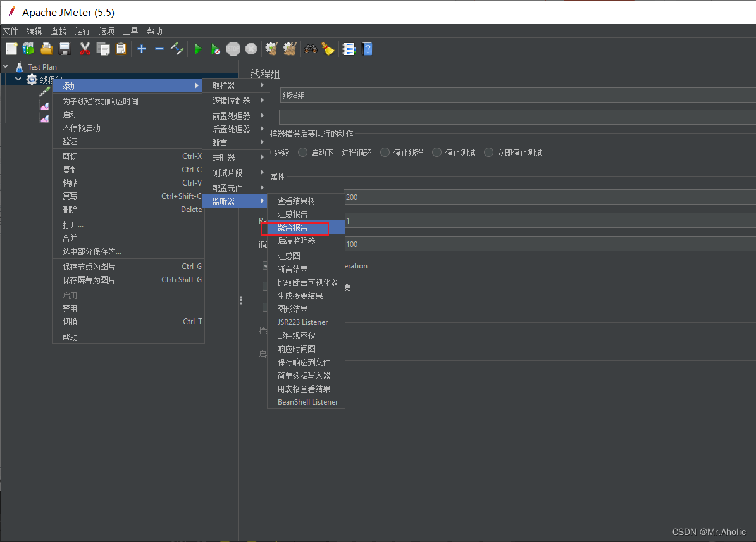This screenshot has width=756, height=542.
Task: Click Start no pauses icon
Action: pyautogui.click(x=216, y=49)
